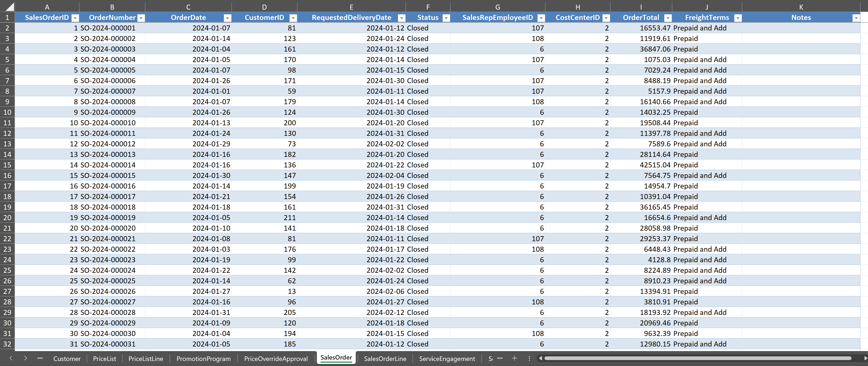The image size is (868, 366).
Task: Click CostCenterID cell for SO-2024-000020
Action: pyautogui.click(x=577, y=228)
